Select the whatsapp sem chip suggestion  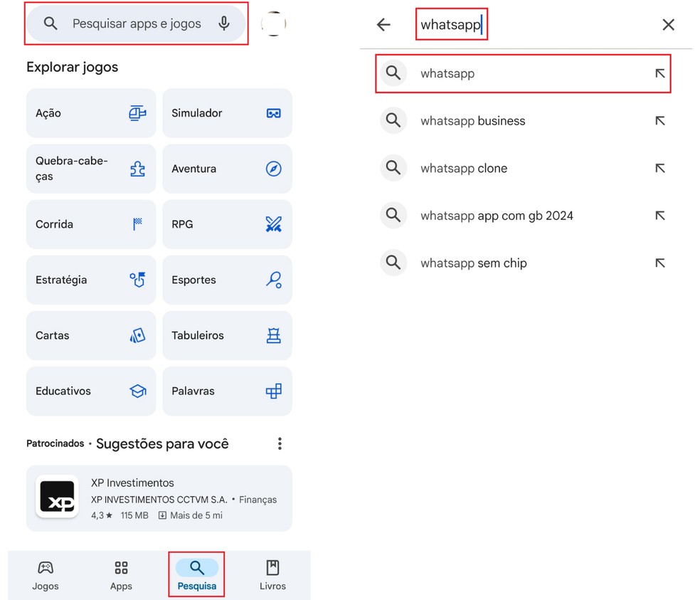523,263
